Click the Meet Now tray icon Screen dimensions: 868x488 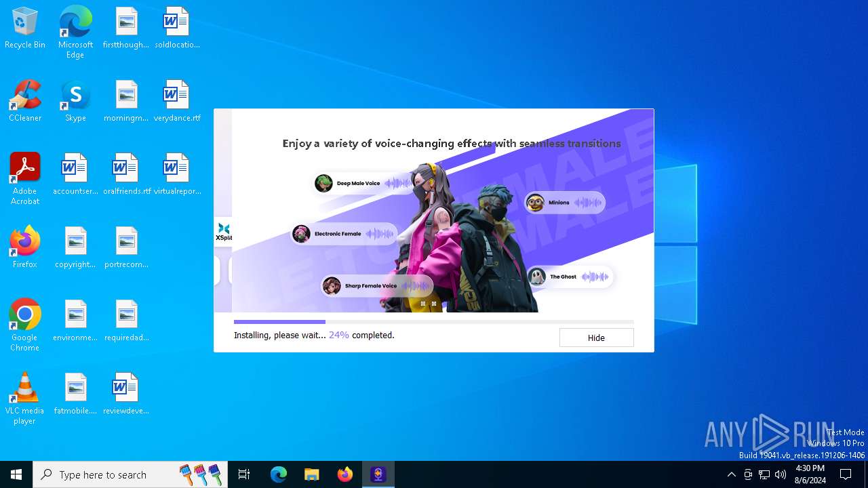tap(748, 474)
